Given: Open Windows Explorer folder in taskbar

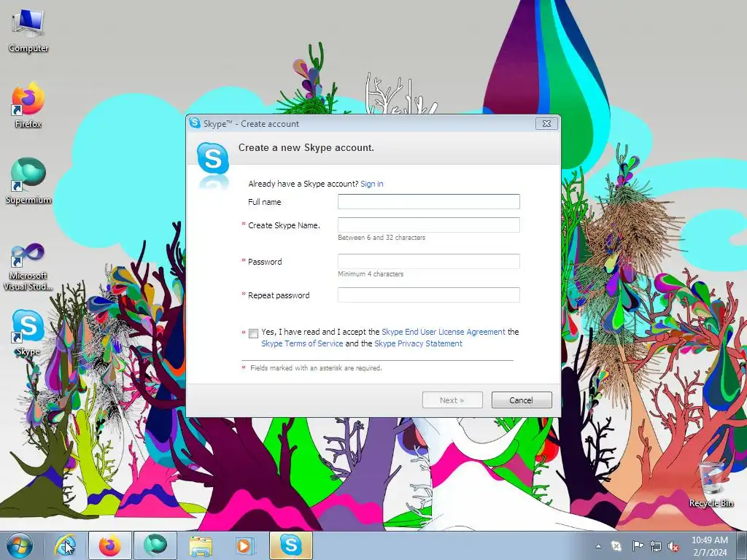Looking at the screenshot, I should click(x=201, y=545).
